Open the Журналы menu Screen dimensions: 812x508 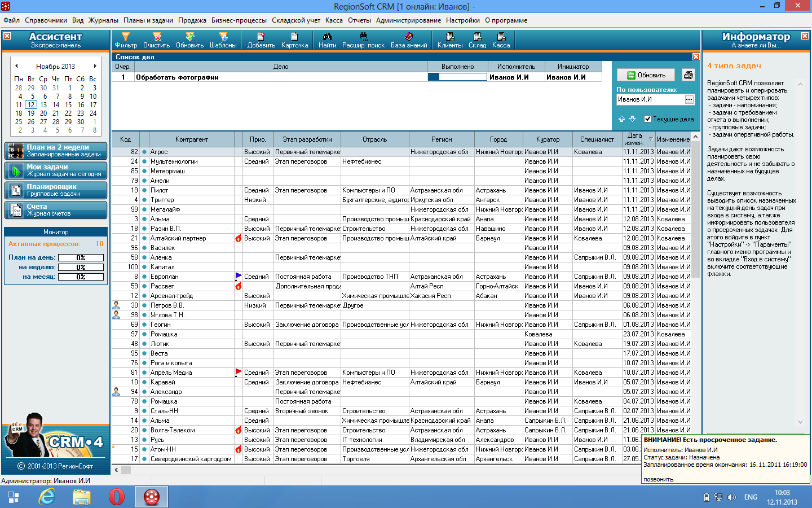[x=103, y=20]
